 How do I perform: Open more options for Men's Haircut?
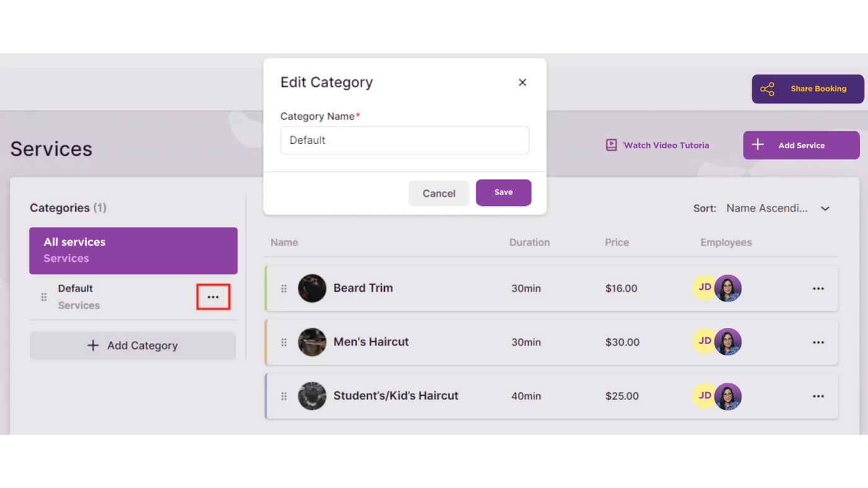818,342
